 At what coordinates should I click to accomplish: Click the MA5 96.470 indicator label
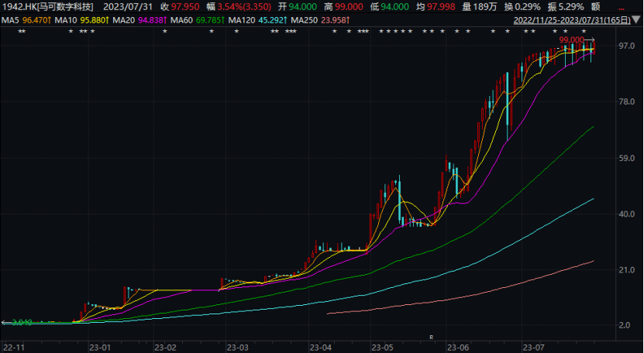coord(26,20)
